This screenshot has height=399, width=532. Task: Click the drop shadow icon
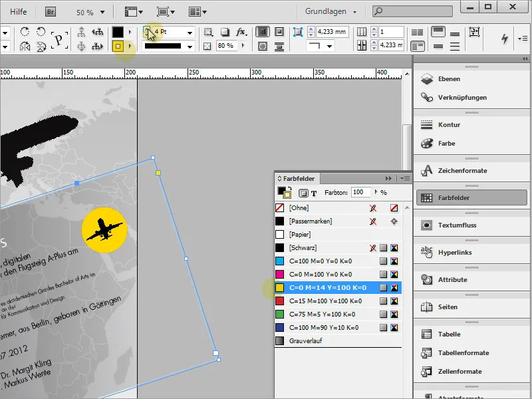(x=225, y=32)
